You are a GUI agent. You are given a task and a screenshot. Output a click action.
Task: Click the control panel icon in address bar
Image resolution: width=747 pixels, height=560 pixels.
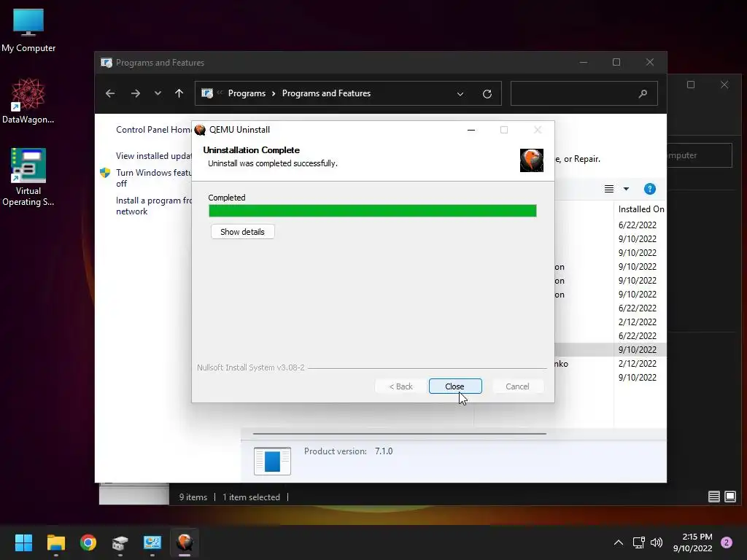pos(207,93)
